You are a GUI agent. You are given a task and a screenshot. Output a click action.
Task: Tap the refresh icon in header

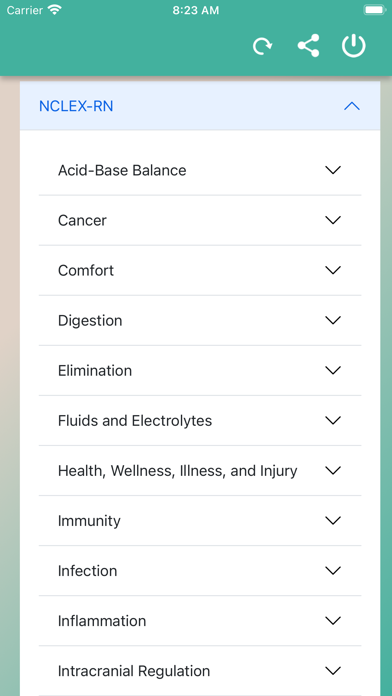point(262,46)
